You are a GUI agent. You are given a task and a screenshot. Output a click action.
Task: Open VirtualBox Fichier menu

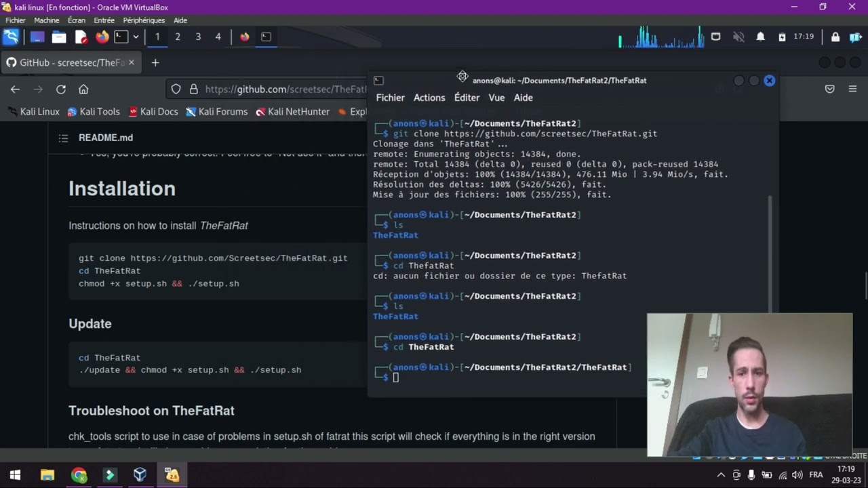coord(15,20)
